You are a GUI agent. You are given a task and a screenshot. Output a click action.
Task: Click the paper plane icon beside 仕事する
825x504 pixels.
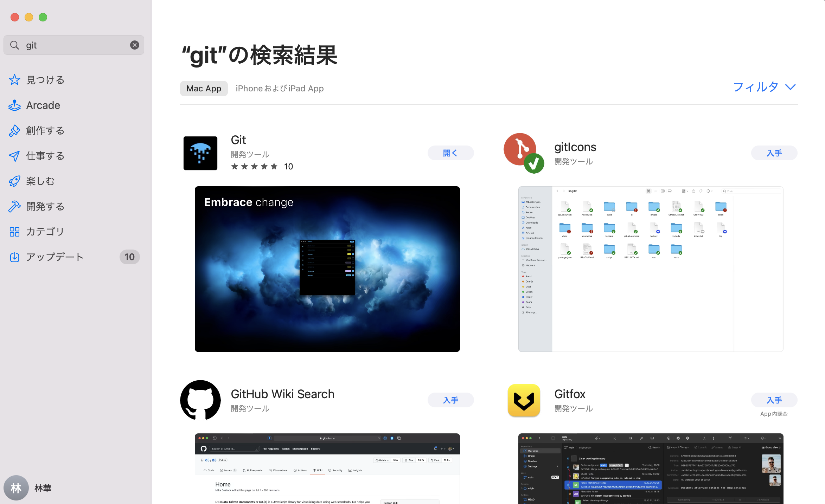14,156
